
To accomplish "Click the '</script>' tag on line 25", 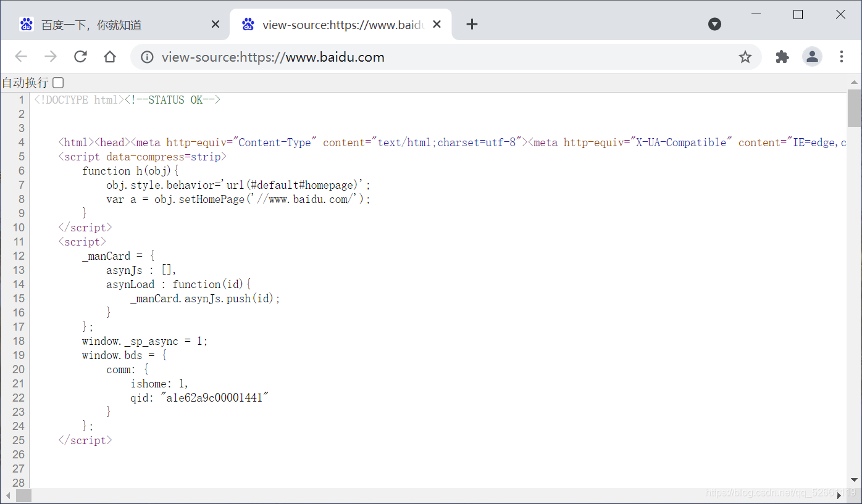I will tap(85, 440).
